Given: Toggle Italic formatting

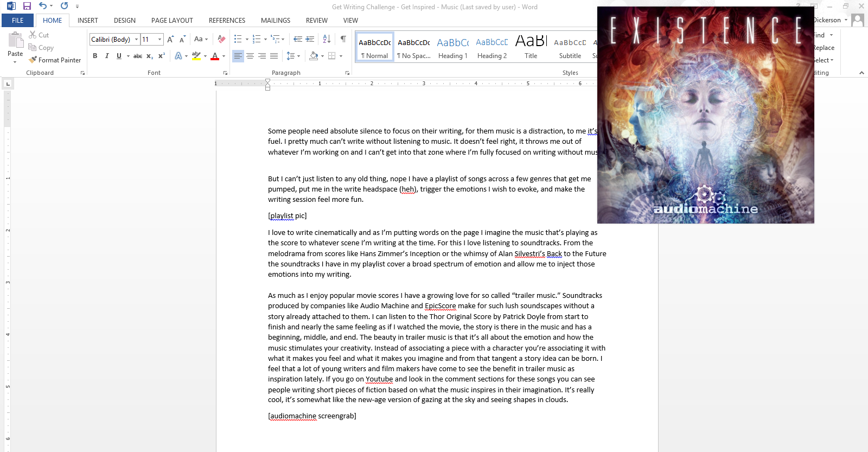Looking at the screenshot, I should (x=107, y=56).
